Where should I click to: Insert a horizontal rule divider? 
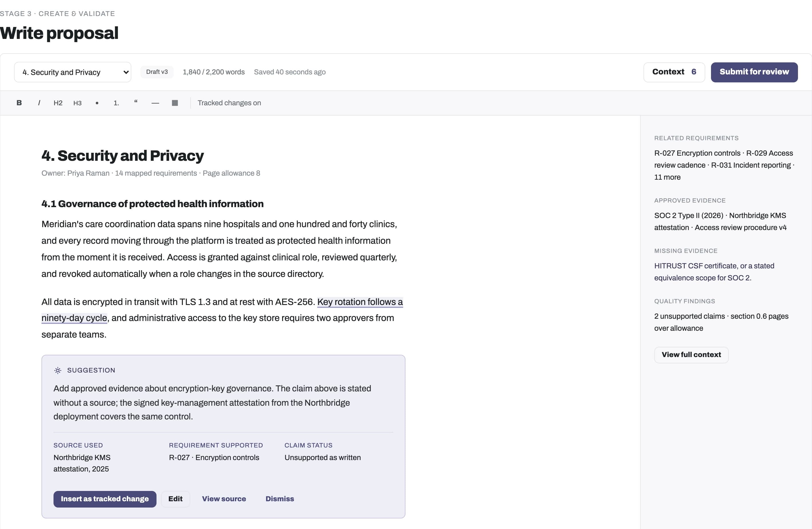coord(155,103)
